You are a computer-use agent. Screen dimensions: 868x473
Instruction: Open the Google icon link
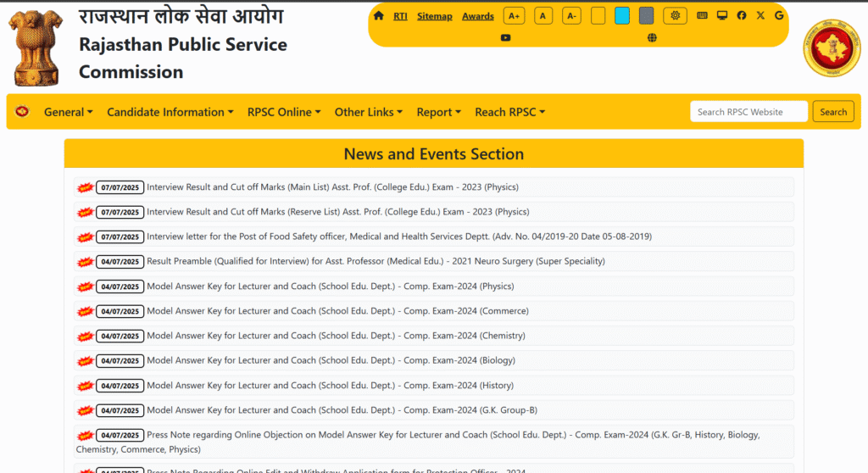point(779,15)
